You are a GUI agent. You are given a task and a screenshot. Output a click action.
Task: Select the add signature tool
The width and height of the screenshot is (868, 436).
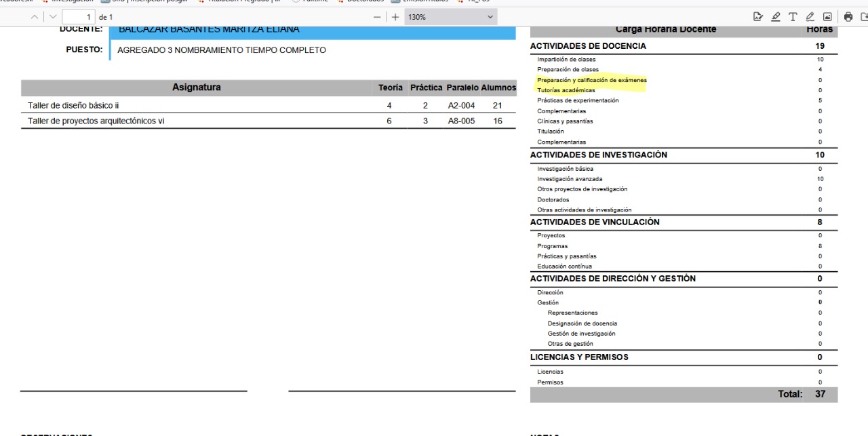[x=758, y=17]
